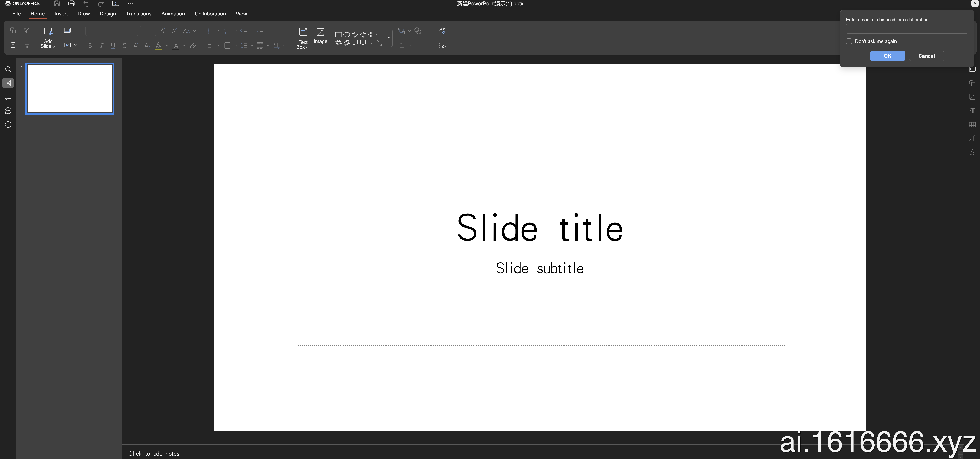This screenshot has height=459, width=980.
Task: Redo the last undone action
Action: pyautogui.click(x=101, y=4)
